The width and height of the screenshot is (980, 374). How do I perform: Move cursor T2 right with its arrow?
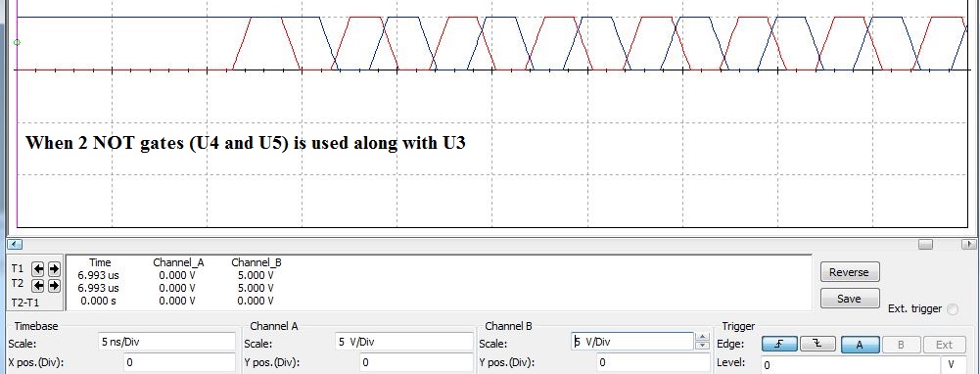pyautogui.click(x=54, y=285)
